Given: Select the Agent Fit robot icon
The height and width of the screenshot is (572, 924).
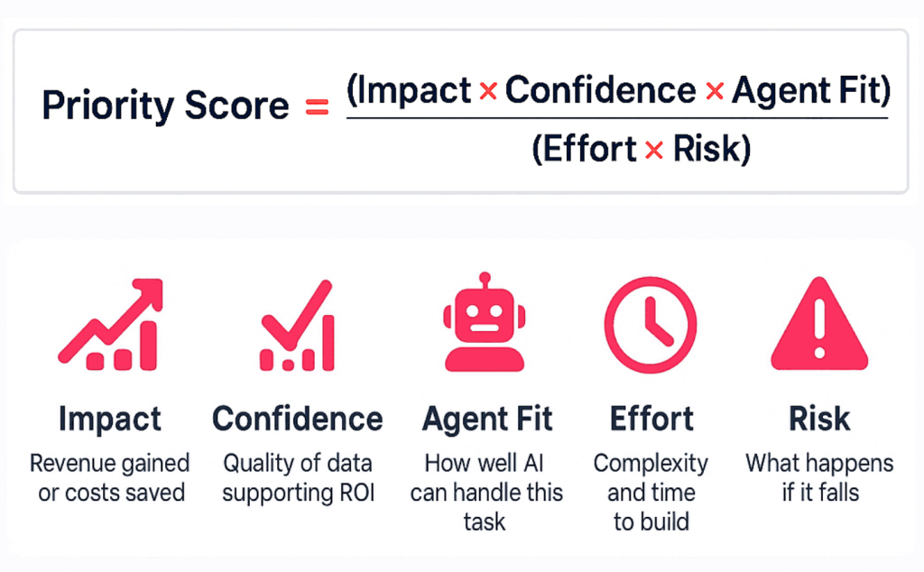Looking at the screenshot, I should (x=486, y=325).
